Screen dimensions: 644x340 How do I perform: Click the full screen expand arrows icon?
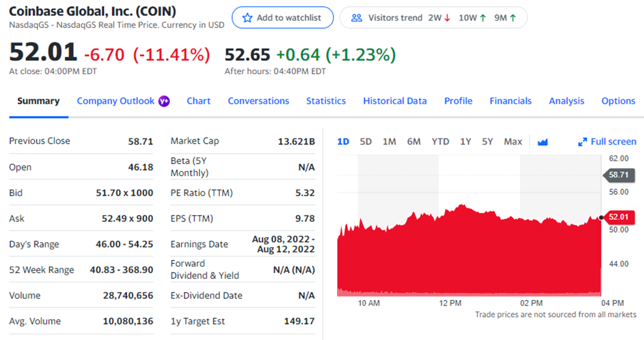click(582, 142)
